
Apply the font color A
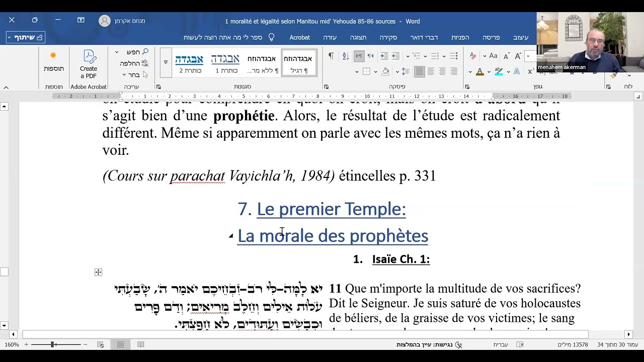click(x=480, y=72)
